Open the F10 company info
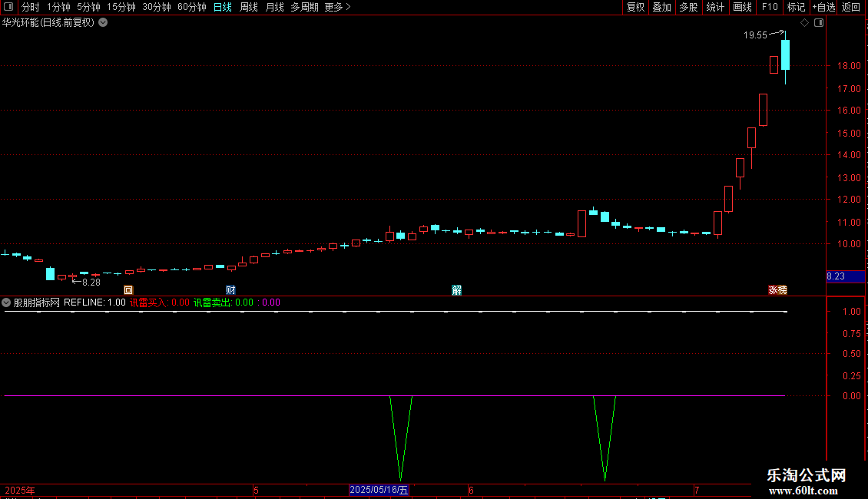This screenshot has width=868, height=499. tap(769, 7)
